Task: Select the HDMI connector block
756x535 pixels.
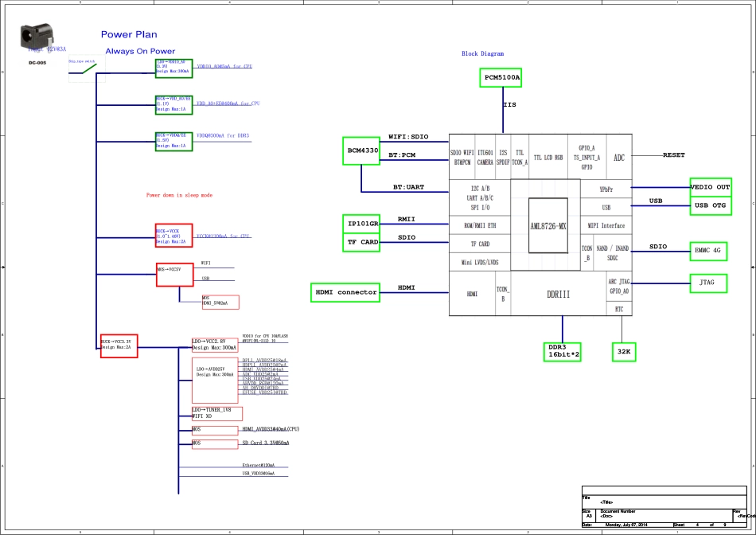Action: (x=346, y=292)
